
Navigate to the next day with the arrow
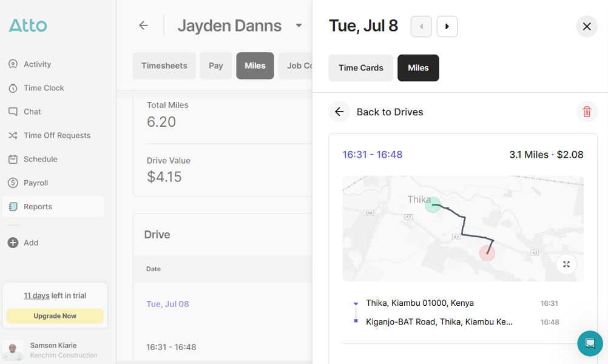pyautogui.click(x=447, y=26)
